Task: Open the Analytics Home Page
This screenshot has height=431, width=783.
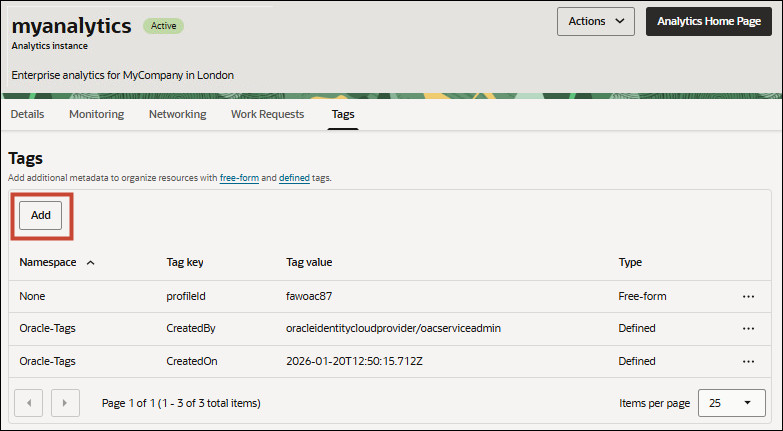Action: pos(708,21)
